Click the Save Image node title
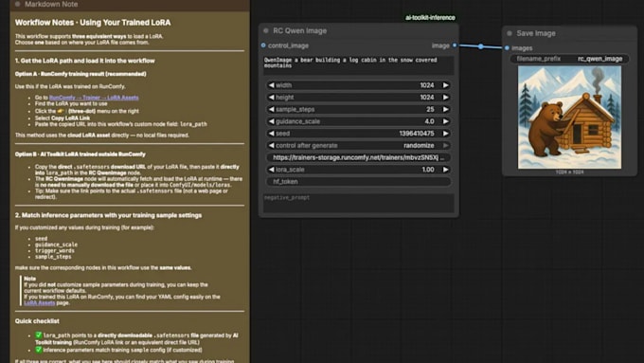 (536, 33)
